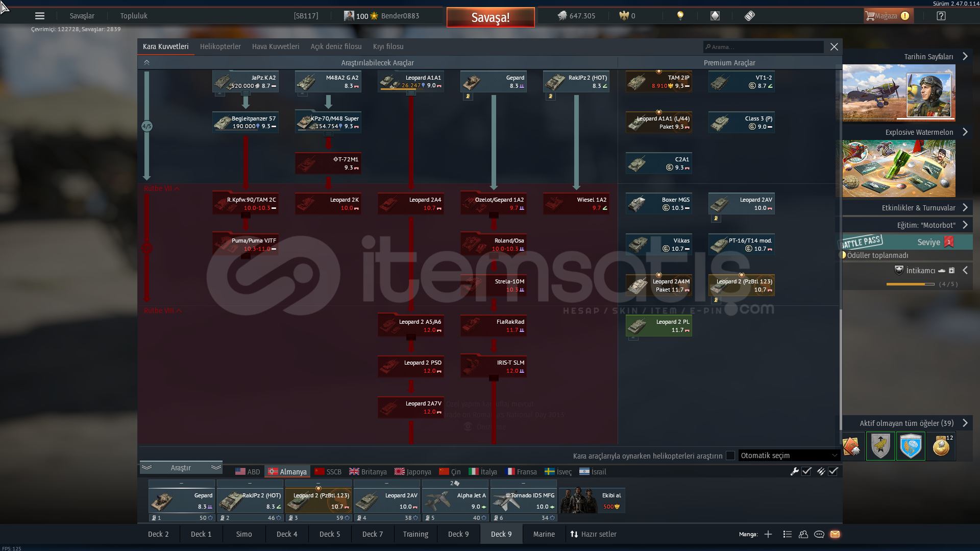Screen dimensions: 980x551
Task: Open the Otomatik seçim dropdown
Action: pyautogui.click(x=789, y=456)
